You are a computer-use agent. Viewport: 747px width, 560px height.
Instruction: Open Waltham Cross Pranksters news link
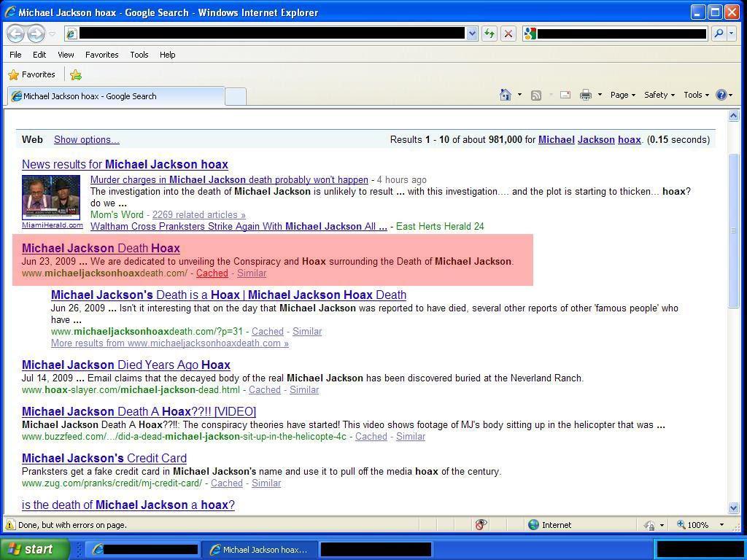[239, 226]
